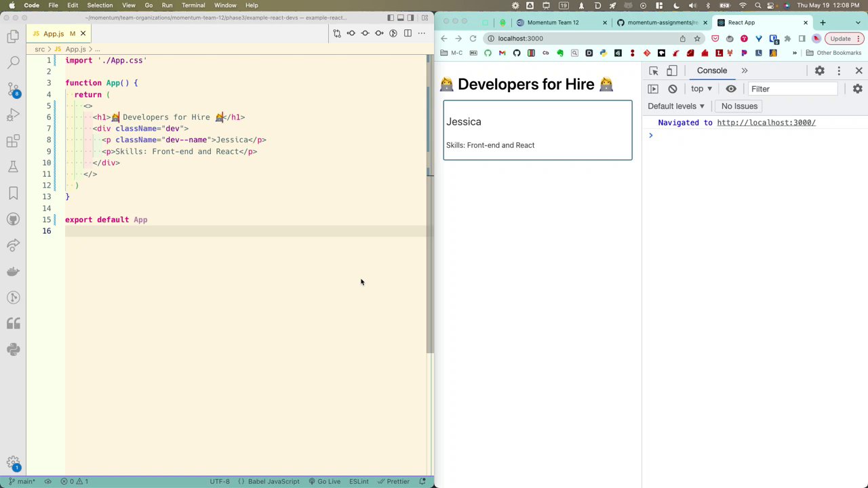Open the Search view in VS Code
The height and width of the screenshot is (488, 868).
13,63
